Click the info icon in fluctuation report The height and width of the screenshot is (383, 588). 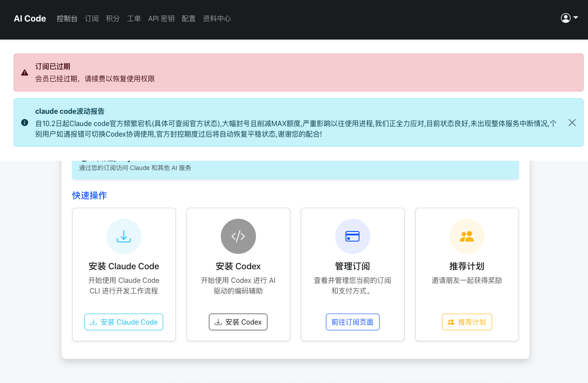pos(25,123)
